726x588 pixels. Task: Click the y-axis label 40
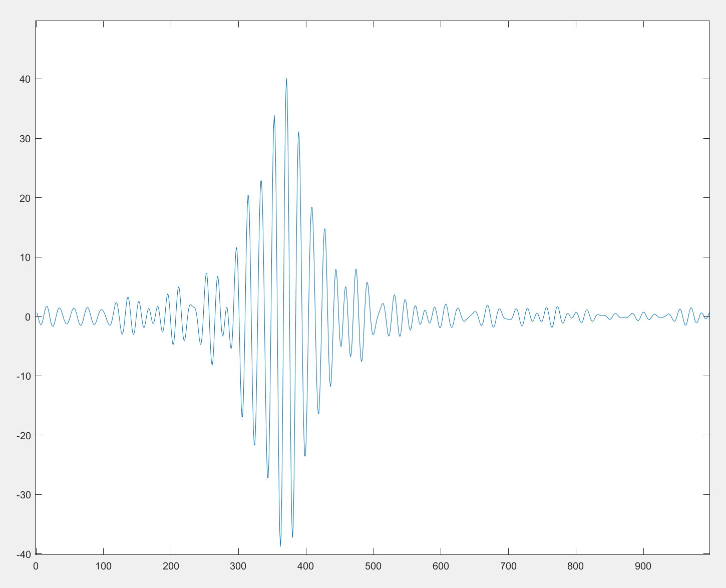(25, 79)
